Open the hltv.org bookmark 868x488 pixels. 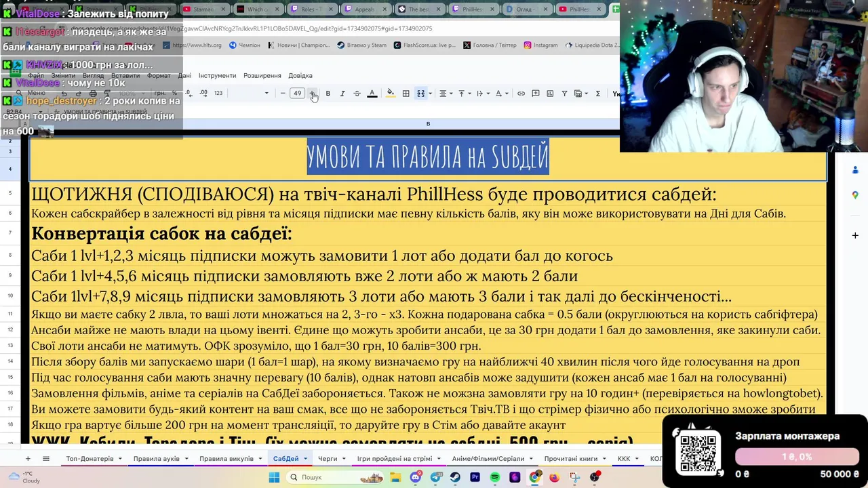click(x=193, y=45)
